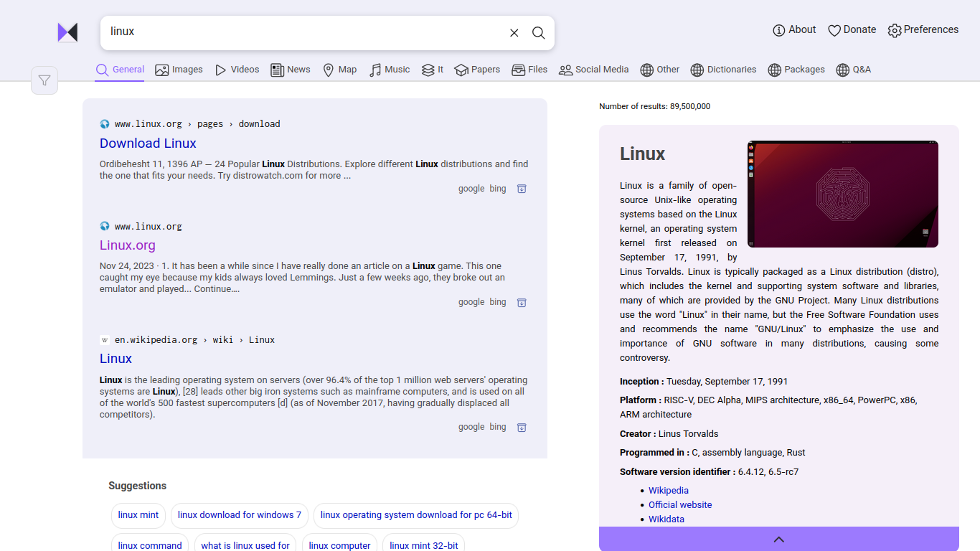Open Wikipedia link in infobox
The width and height of the screenshot is (980, 551).
point(669,491)
